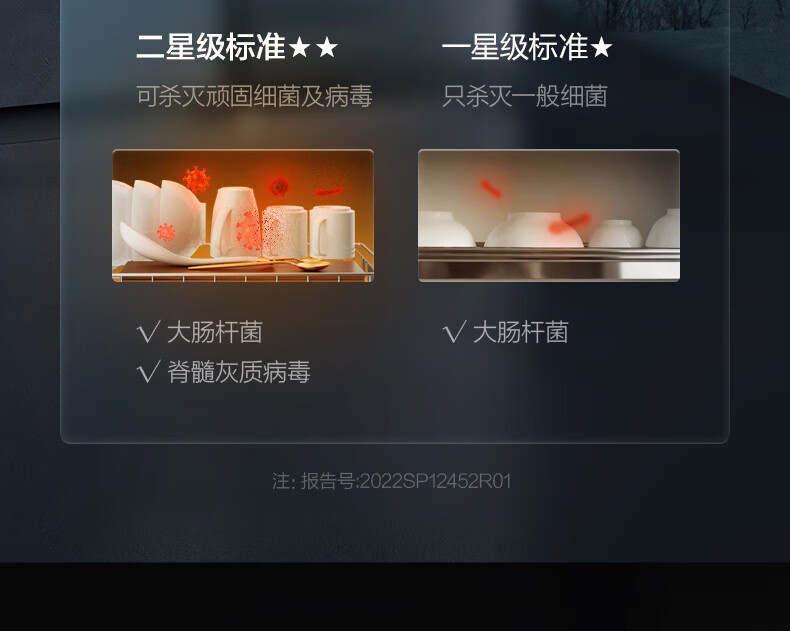The height and width of the screenshot is (631, 790).
Task: Click the report number 2022SP12452R01 note
Action: coord(391,481)
